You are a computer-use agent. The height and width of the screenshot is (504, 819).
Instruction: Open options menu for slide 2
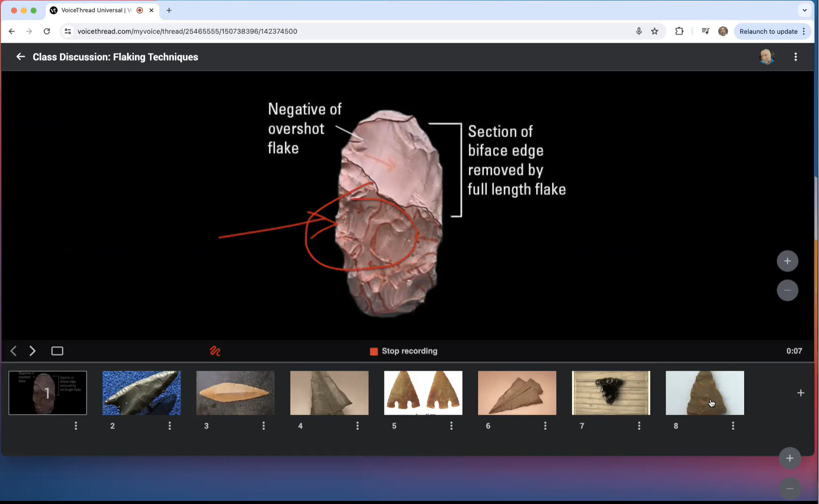coord(170,426)
